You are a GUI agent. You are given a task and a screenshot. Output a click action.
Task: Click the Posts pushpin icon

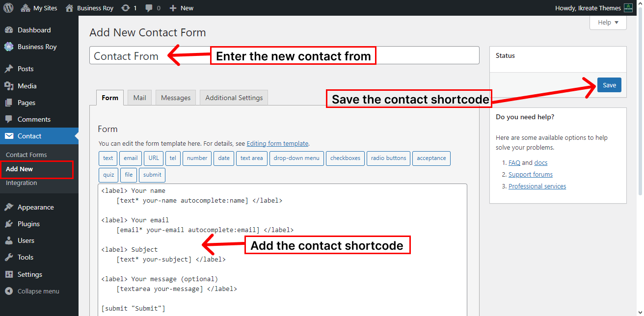(x=9, y=69)
